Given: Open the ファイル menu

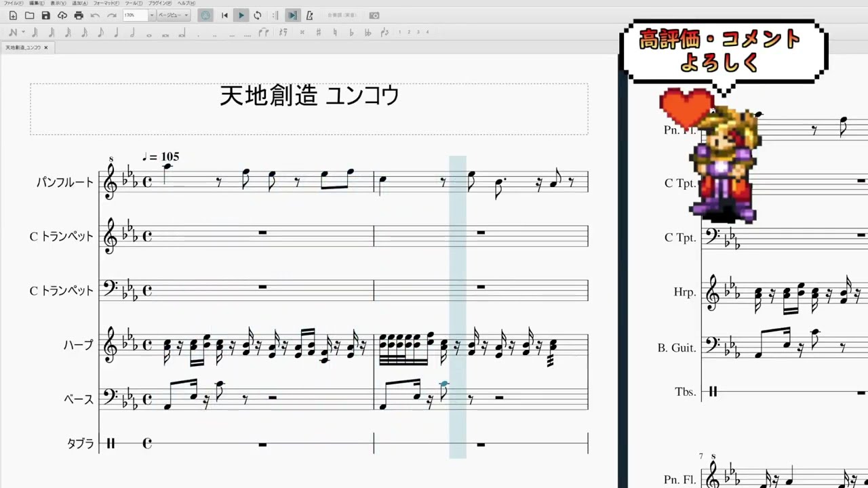Looking at the screenshot, I should (12, 3).
